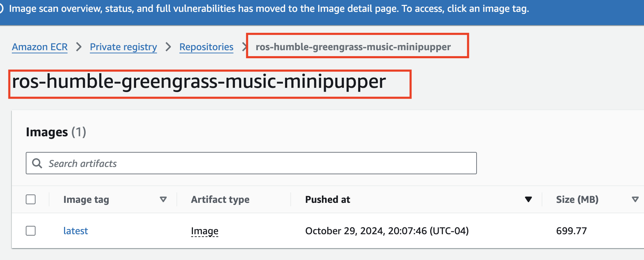Viewport: 644px width, 260px height.
Task: Click the ros-humble-greengrass-music-minipupper breadcrumb text
Action: 353,47
